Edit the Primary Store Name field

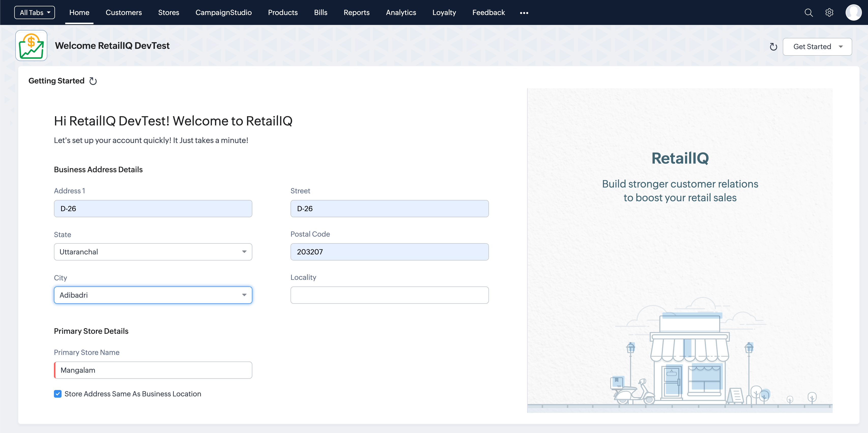tap(153, 370)
